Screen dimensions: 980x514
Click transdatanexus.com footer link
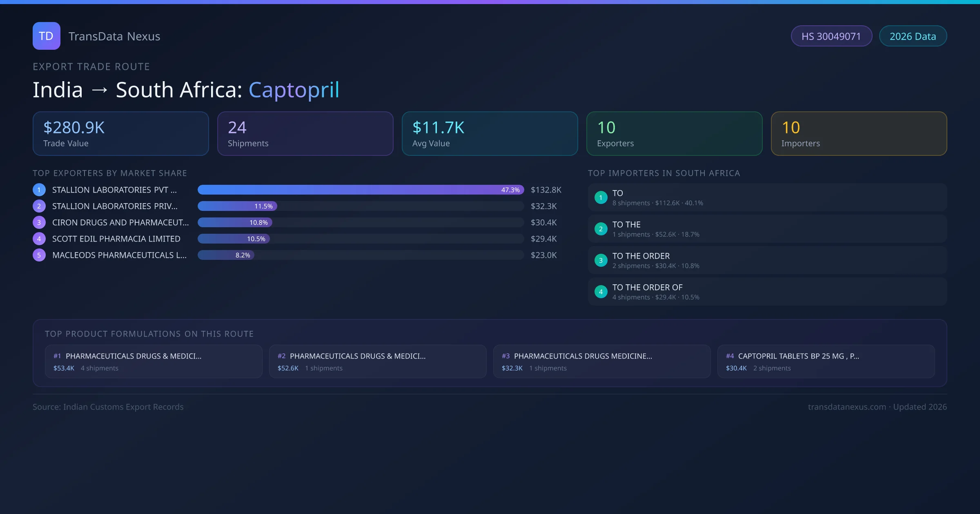click(x=846, y=407)
